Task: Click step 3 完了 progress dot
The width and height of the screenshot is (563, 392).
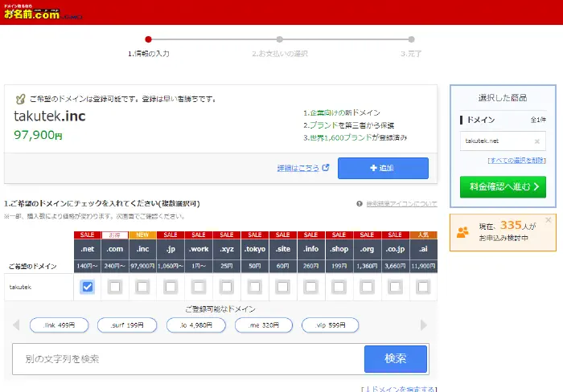Action: tap(412, 39)
